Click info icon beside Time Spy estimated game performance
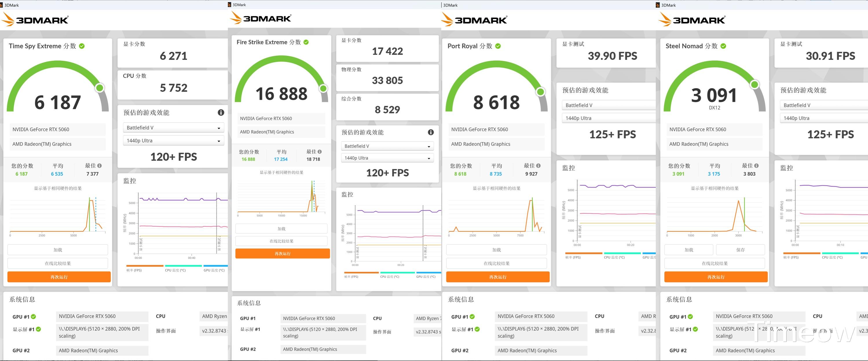Image resolution: width=868 pixels, height=361 pixels. pos(221,113)
